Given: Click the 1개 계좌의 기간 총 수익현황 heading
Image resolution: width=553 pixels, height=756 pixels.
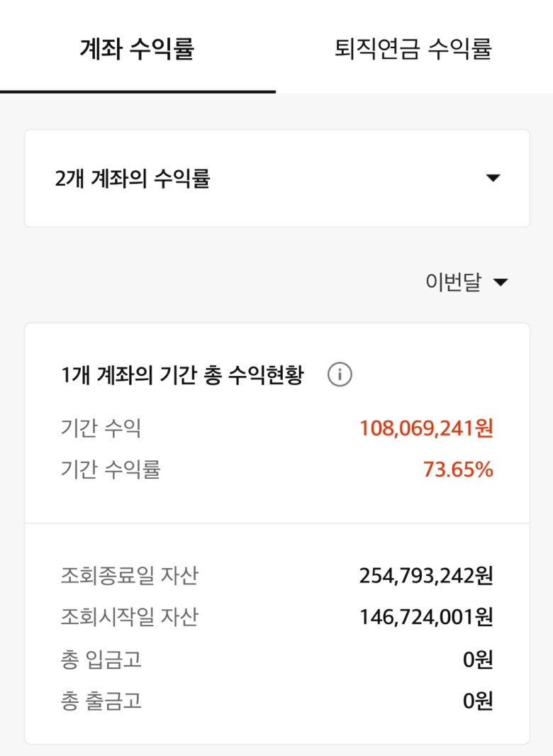Looking at the screenshot, I should pos(182,374).
